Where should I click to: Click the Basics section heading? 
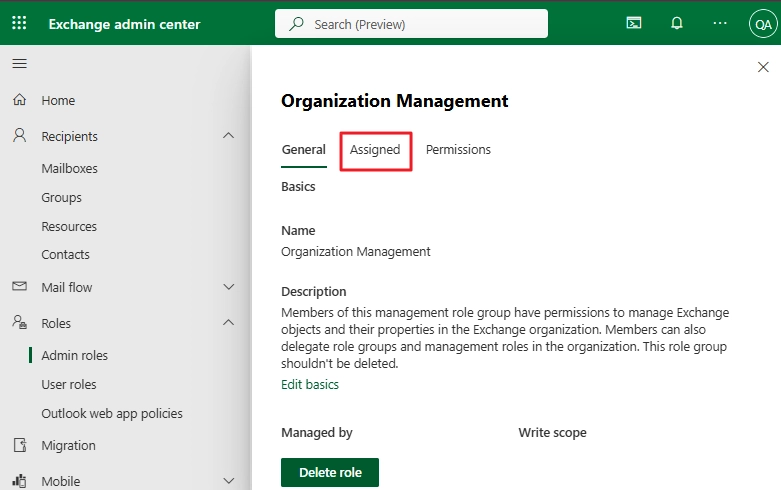click(x=298, y=187)
